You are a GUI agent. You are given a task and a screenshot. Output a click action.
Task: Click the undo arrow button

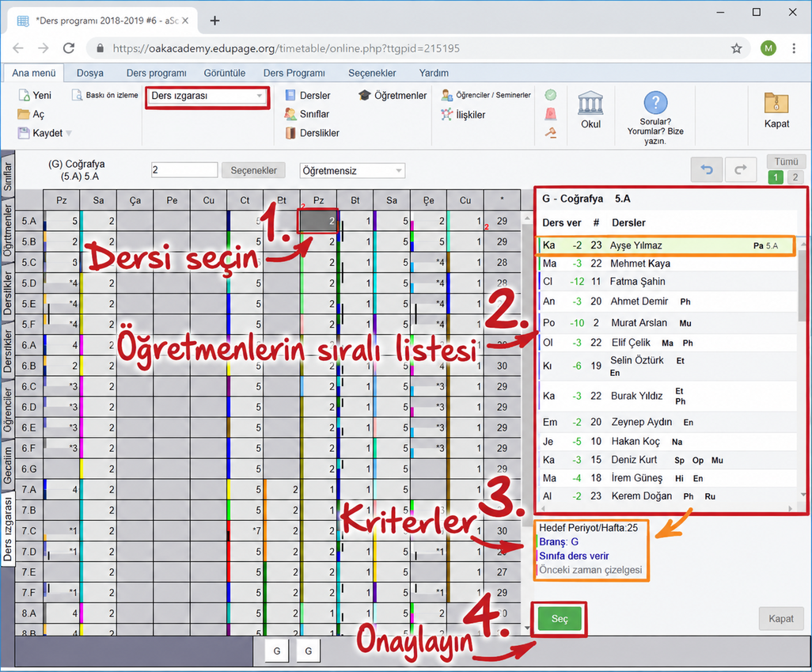click(x=707, y=169)
